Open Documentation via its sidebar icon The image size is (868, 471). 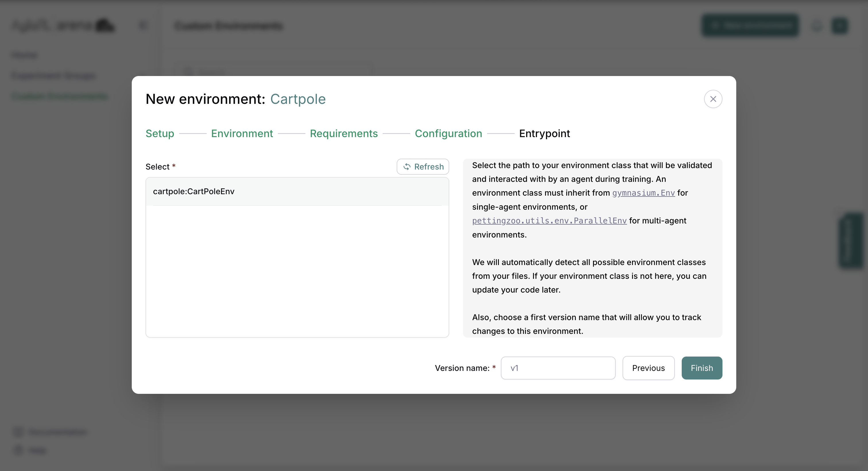pyautogui.click(x=18, y=432)
